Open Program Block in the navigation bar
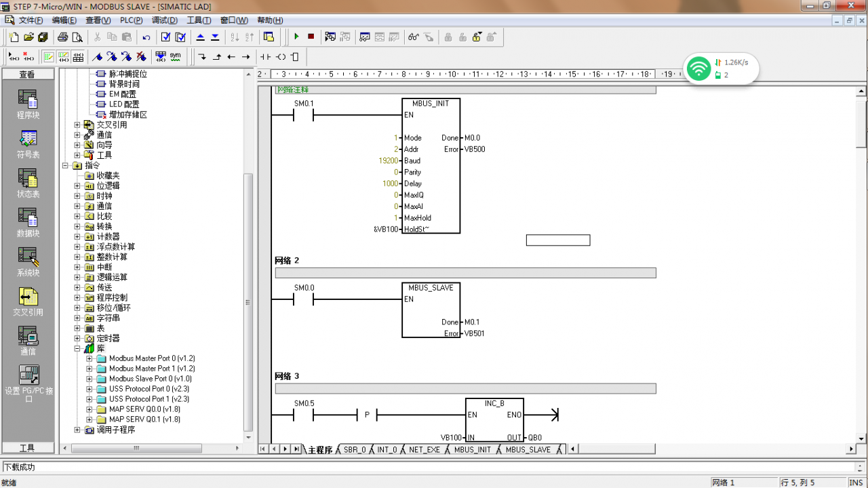Viewport: 868px width, 488px height. tap(28, 104)
